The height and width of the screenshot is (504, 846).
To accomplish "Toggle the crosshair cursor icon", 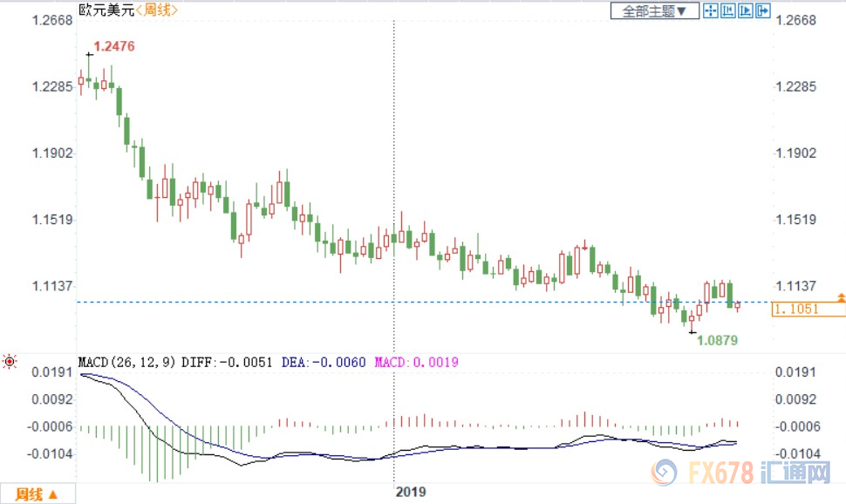I will point(711,10).
